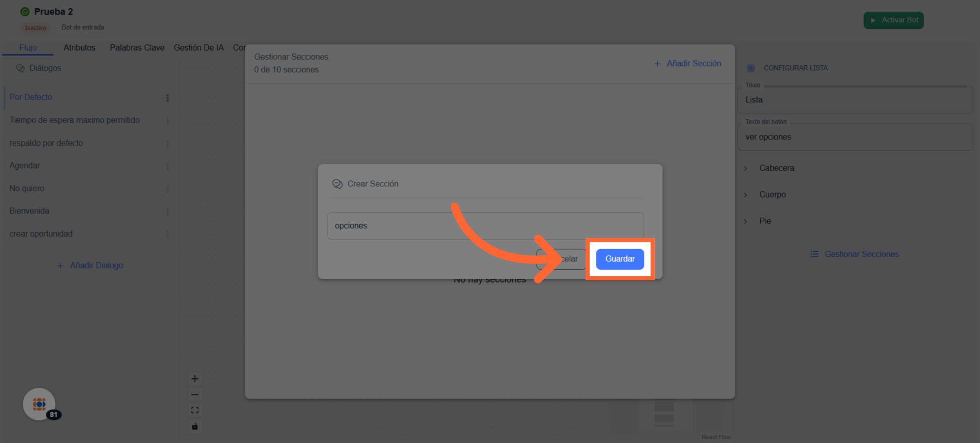Image resolution: width=980 pixels, height=443 pixels.
Task: Open options menu for Agendar dialog
Action: coord(167,166)
